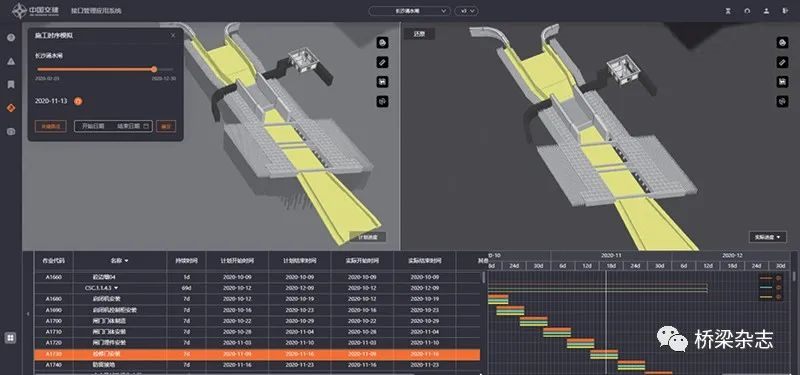This screenshot has height=375, width=800.
Task: Toggle the top legend switch in Gantt chart
Action: (779, 278)
